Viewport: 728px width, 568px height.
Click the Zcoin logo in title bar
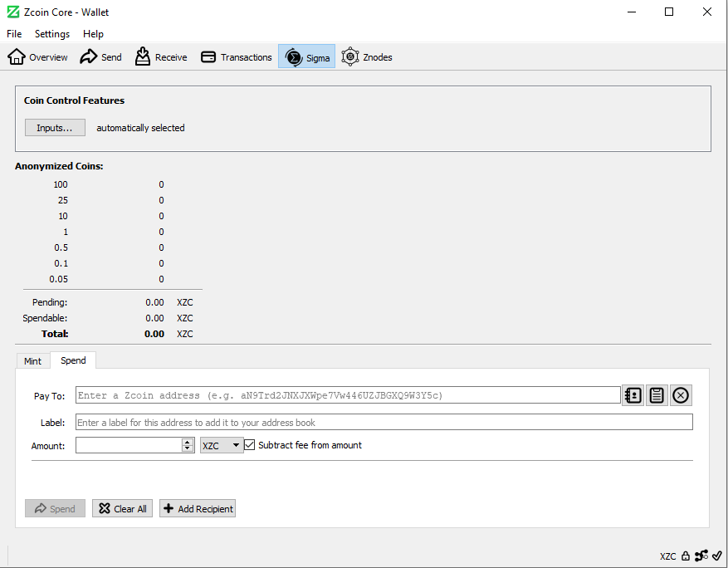click(13, 12)
